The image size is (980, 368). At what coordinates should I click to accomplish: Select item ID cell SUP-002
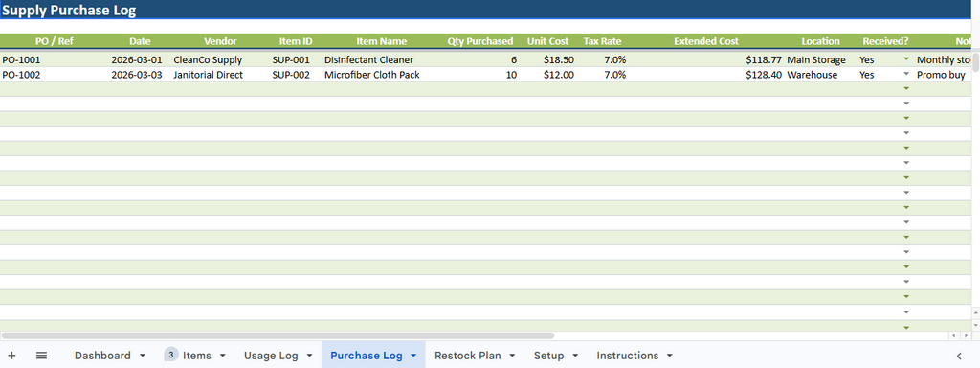(x=291, y=75)
